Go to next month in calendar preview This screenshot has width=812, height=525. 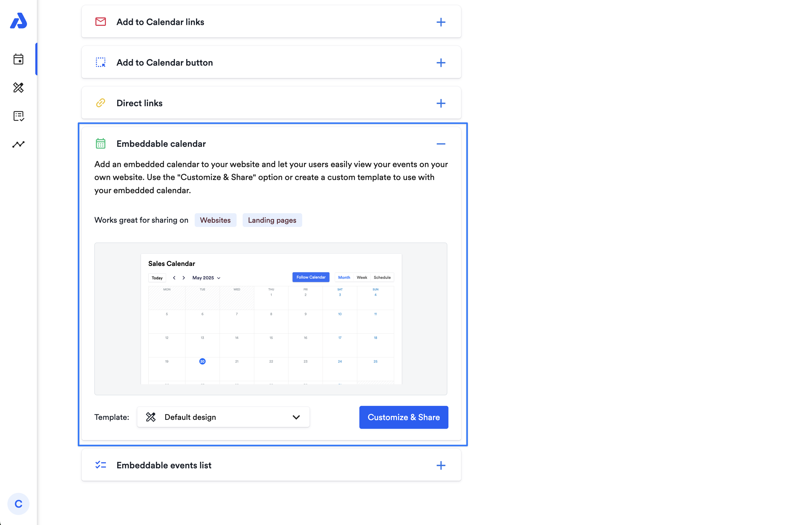(x=184, y=278)
